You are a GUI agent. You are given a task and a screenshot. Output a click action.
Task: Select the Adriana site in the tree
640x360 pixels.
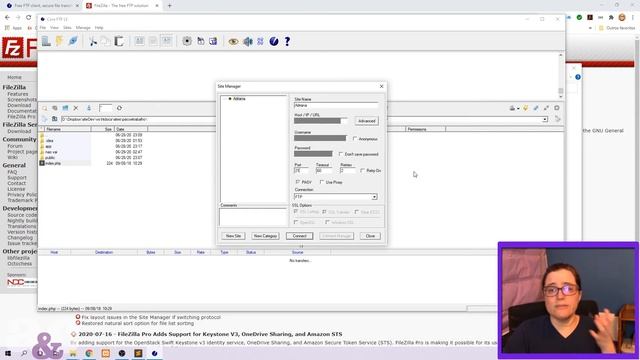tap(239, 99)
